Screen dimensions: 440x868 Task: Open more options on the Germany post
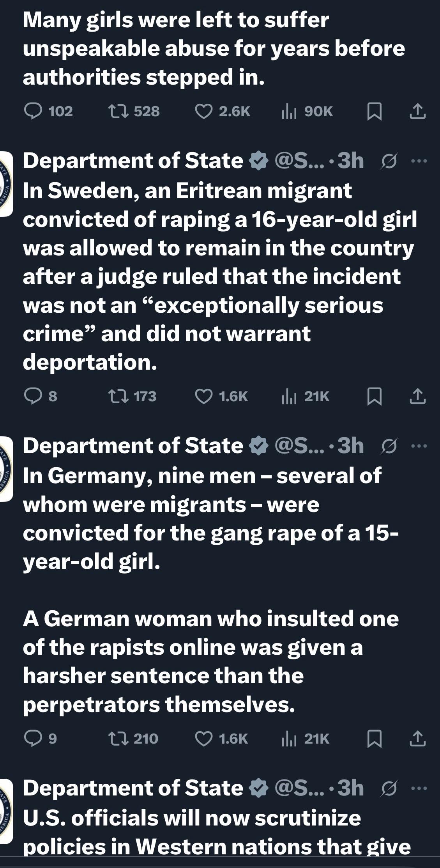(419, 446)
